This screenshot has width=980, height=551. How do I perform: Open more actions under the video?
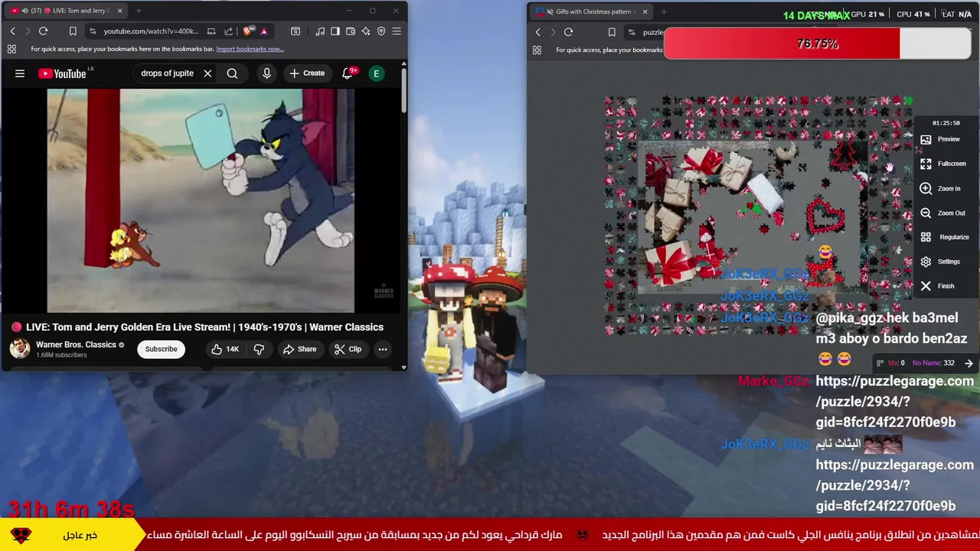pyautogui.click(x=382, y=349)
